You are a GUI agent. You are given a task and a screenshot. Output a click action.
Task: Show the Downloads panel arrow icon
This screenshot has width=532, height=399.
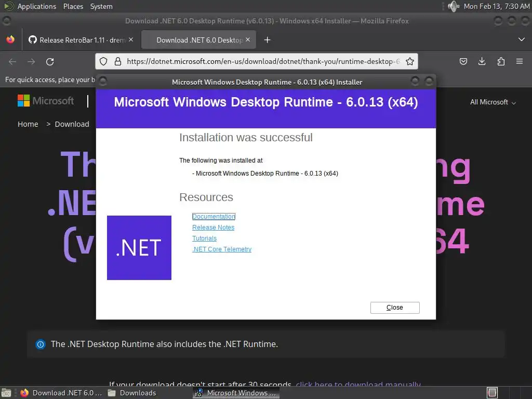pyautogui.click(x=482, y=61)
